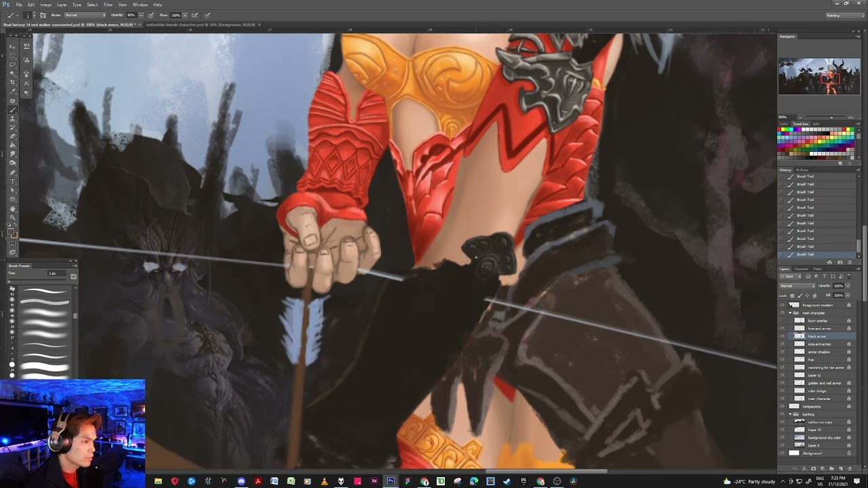Viewport: 868px width, 488px height.
Task: Select the carbuncus copy layer
Action: click(x=821, y=422)
